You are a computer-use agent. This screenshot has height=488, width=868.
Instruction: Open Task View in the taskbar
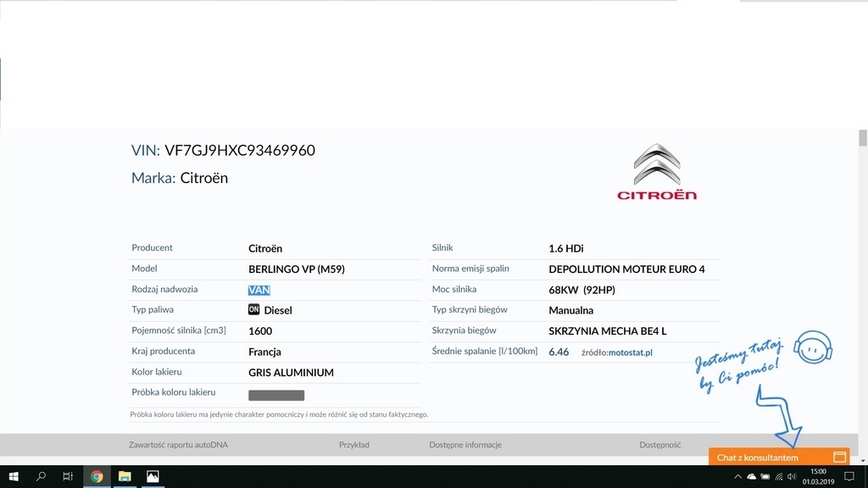[x=68, y=476]
